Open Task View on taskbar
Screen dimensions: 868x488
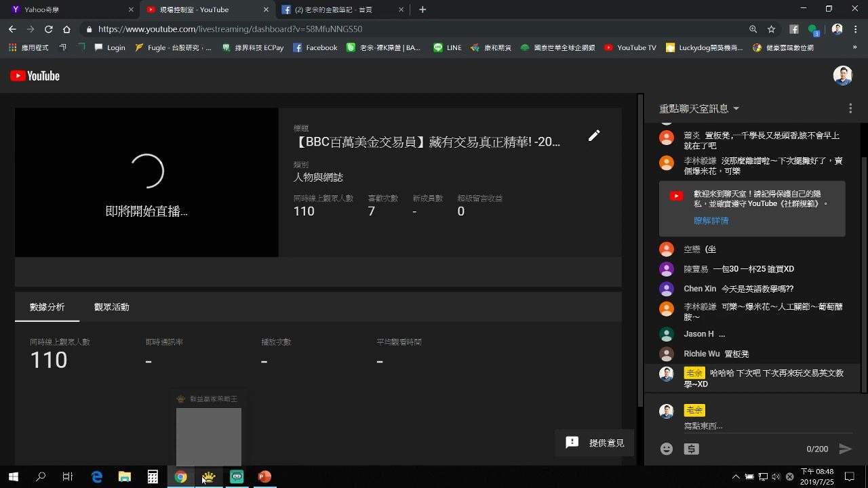coord(67,476)
